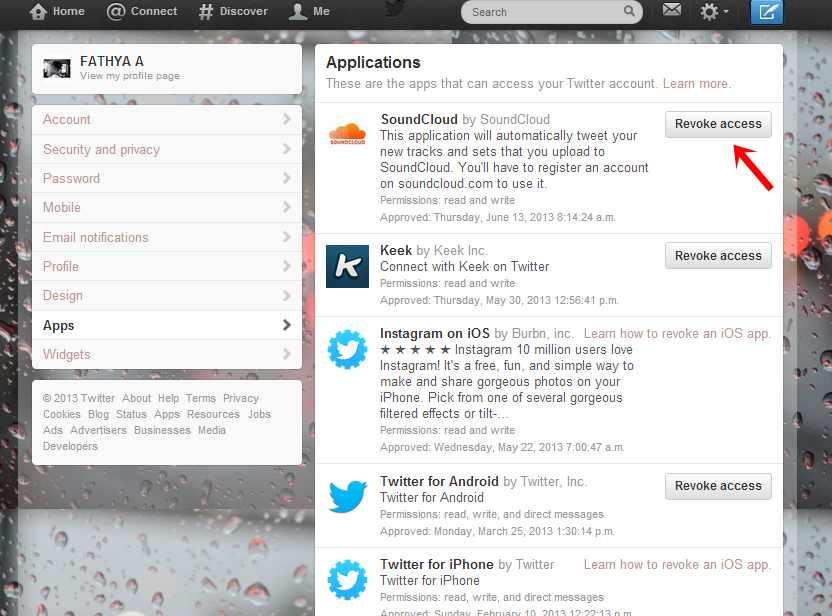Click the Twitter for iPhone app icon
832x616 pixels.
click(x=348, y=580)
